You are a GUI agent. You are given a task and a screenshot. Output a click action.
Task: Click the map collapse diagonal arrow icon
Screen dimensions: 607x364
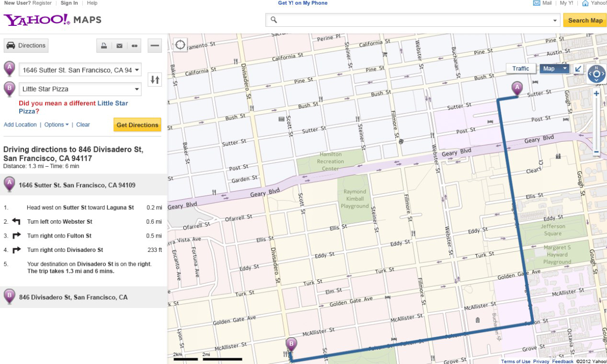point(578,69)
